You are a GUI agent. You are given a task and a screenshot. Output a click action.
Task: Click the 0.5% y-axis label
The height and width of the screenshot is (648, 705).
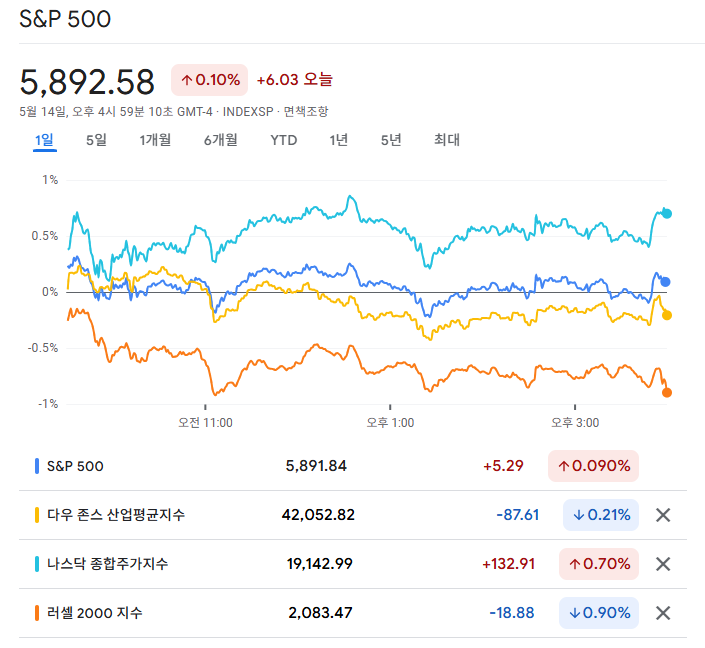pos(45,236)
